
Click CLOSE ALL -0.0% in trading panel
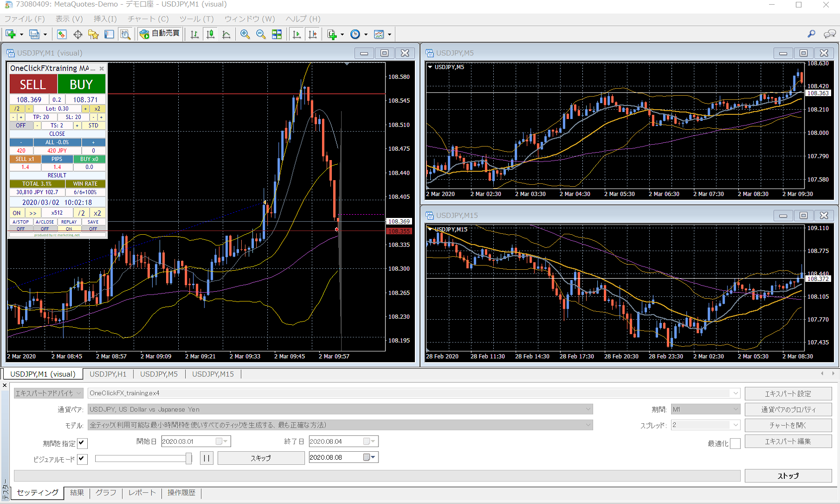57,142
